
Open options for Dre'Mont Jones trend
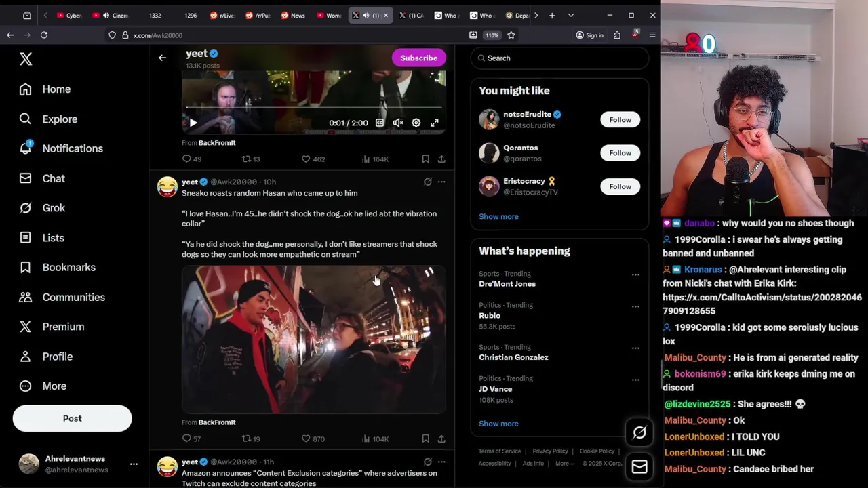tap(635, 274)
